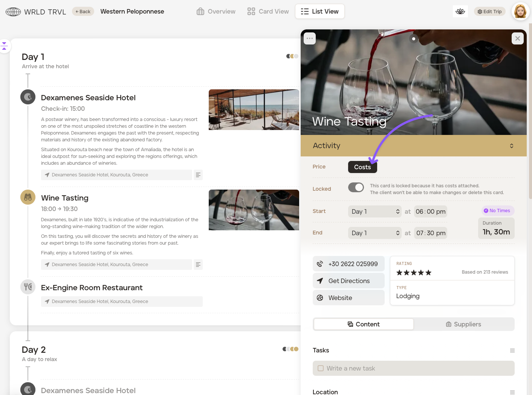Click the collapse days icon at left edge
The width and height of the screenshot is (532, 395).
(x=4, y=46)
